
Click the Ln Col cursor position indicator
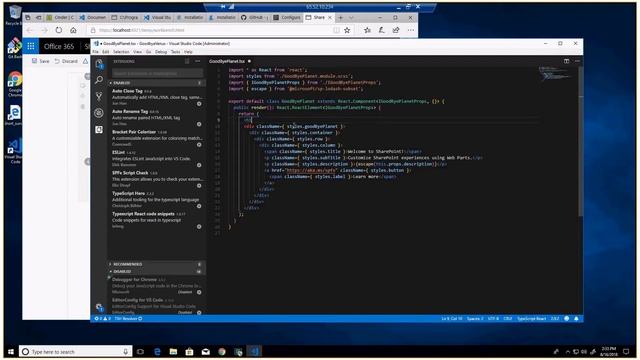pos(452,318)
